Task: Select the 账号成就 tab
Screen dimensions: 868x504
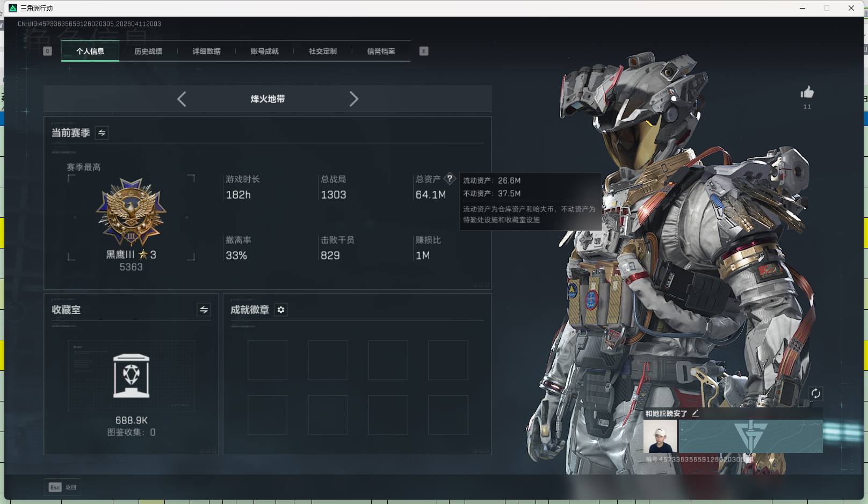Action: [x=264, y=51]
